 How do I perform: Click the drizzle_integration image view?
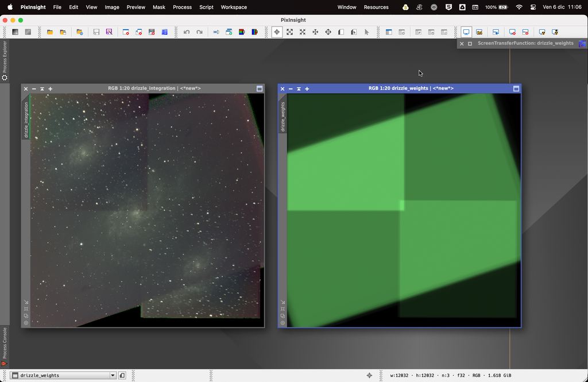(147, 210)
